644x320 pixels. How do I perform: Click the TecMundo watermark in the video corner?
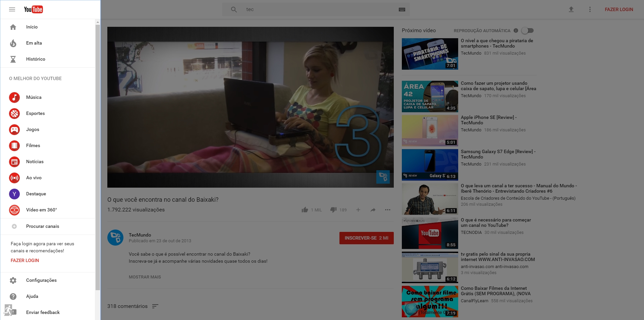(x=383, y=177)
